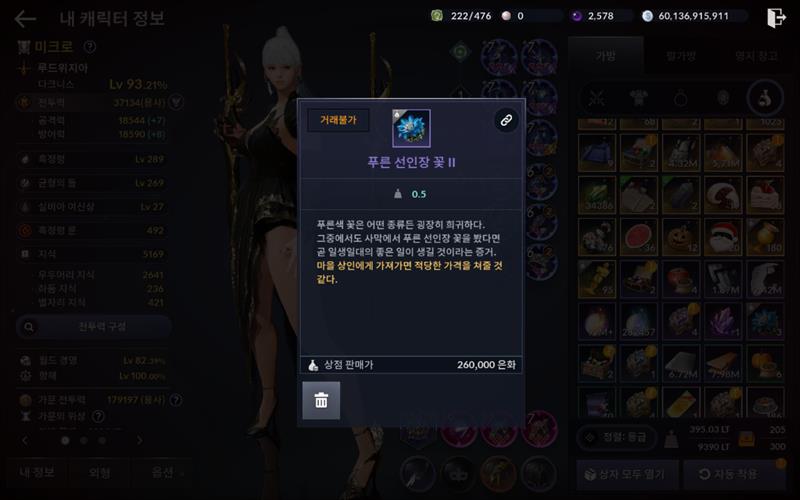Expand the 전투력 dropdown arrow
Screen dimensions: 800x500
[176, 103]
